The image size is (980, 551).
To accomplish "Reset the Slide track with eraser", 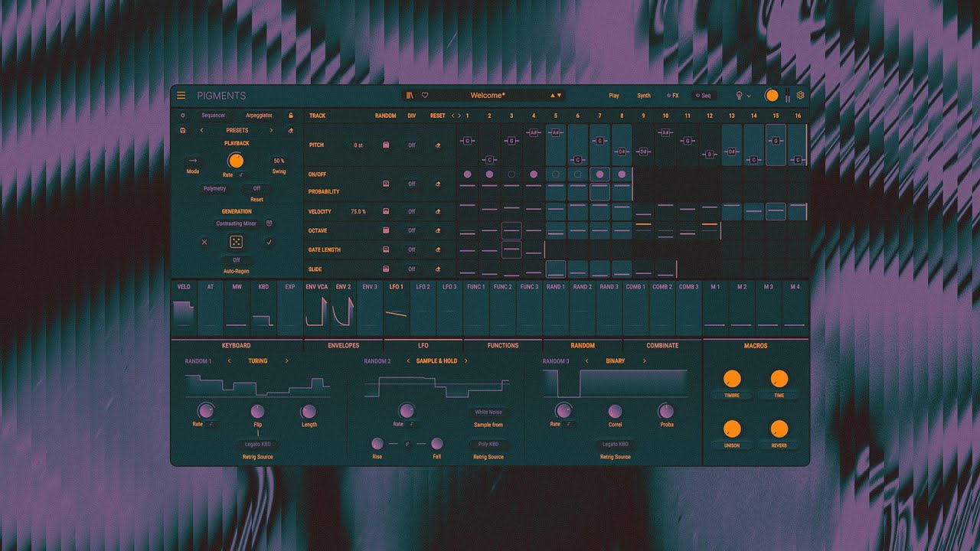I will tap(438, 269).
